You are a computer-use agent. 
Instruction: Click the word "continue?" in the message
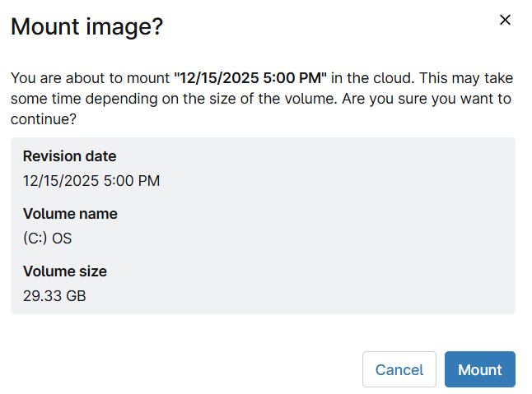tap(44, 119)
